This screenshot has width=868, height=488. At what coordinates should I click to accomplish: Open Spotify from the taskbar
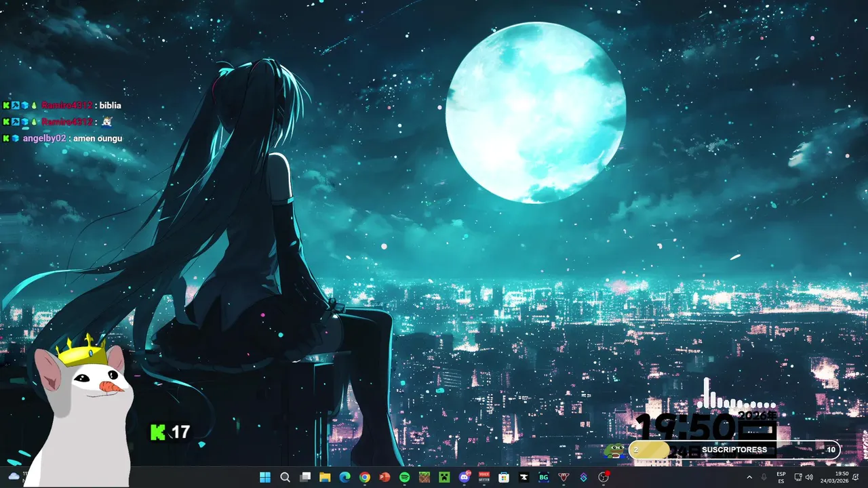coord(404,477)
